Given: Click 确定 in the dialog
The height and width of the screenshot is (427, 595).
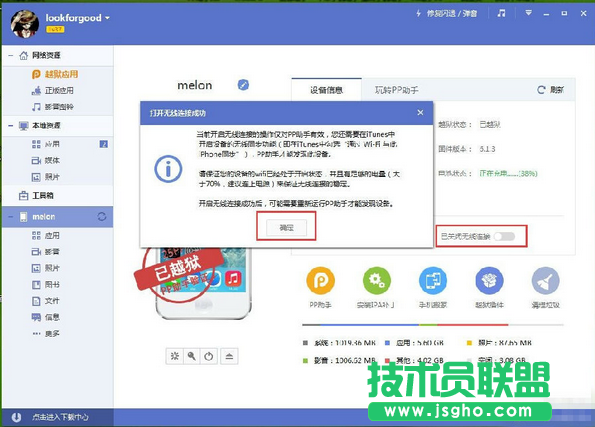Looking at the screenshot, I should [x=286, y=228].
